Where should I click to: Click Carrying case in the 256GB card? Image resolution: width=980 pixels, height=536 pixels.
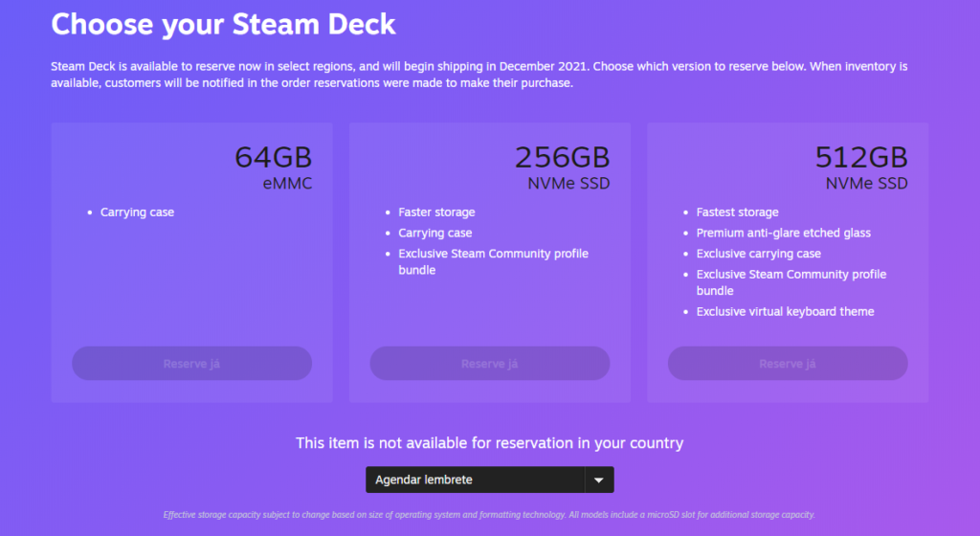tap(435, 233)
